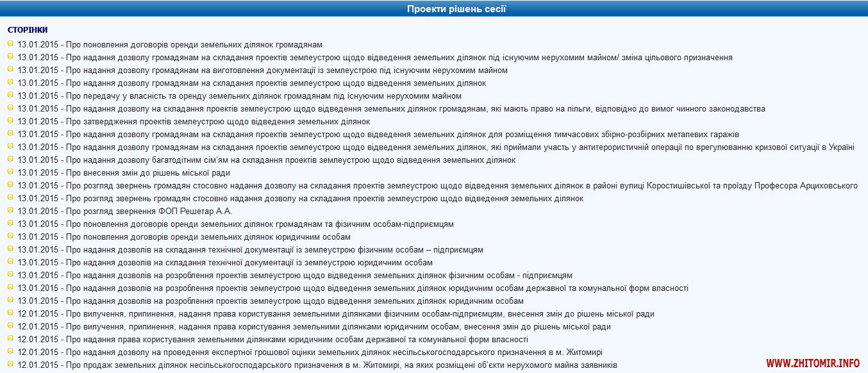Click bullet icon next to 'Про продаж земельних ділянок'
This screenshot has height=373, width=868.
[11, 364]
